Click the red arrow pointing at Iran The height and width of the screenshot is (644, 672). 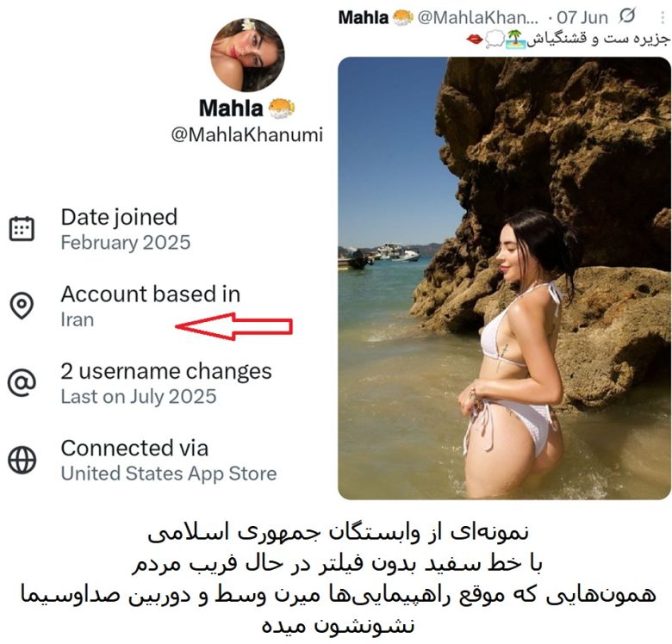pos(234,326)
